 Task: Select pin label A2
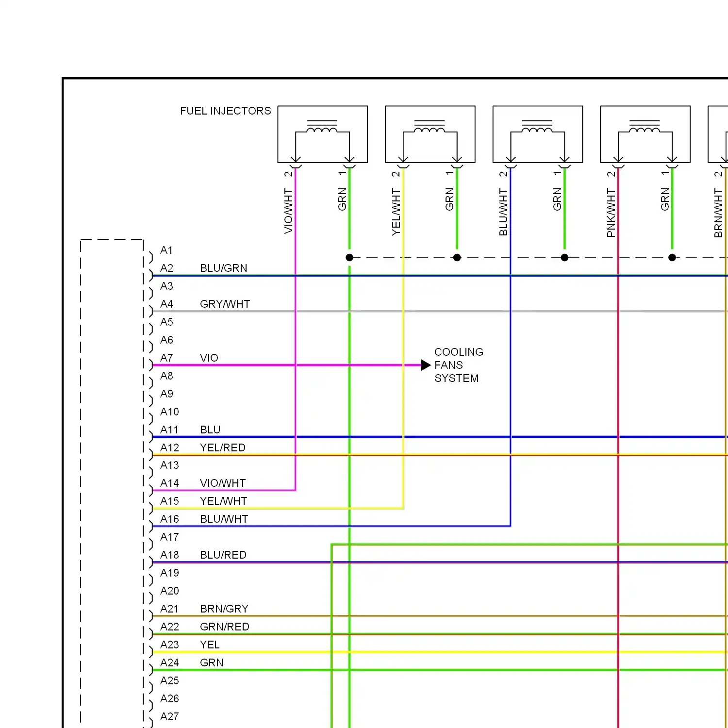pyautogui.click(x=166, y=268)
